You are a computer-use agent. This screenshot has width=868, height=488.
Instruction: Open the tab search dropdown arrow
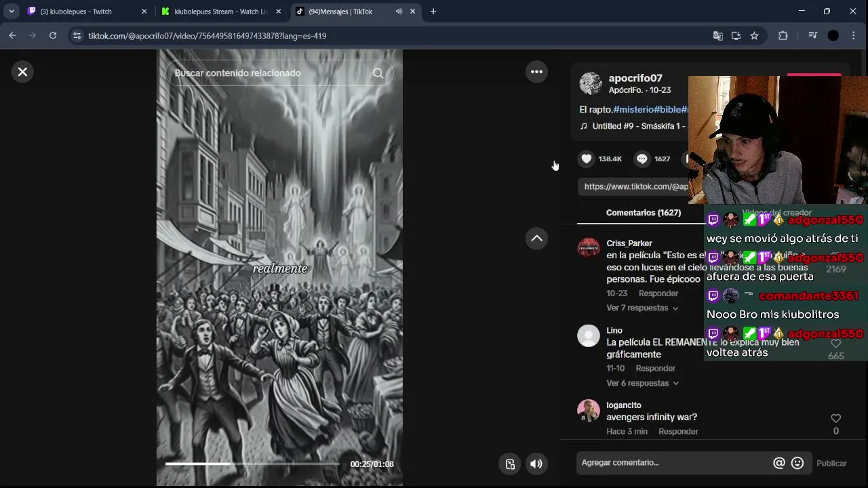pyautogui.click(x=12, y=12)
